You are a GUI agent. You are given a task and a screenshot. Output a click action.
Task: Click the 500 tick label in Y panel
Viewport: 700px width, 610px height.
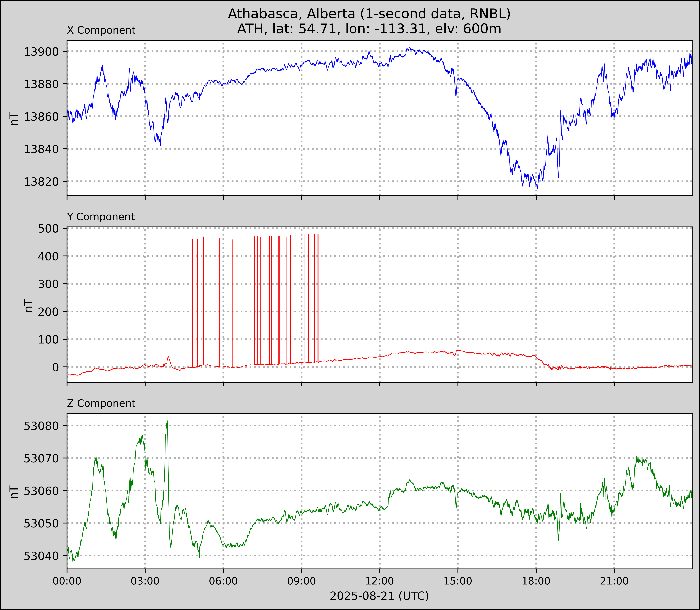[x=48, y=228]
